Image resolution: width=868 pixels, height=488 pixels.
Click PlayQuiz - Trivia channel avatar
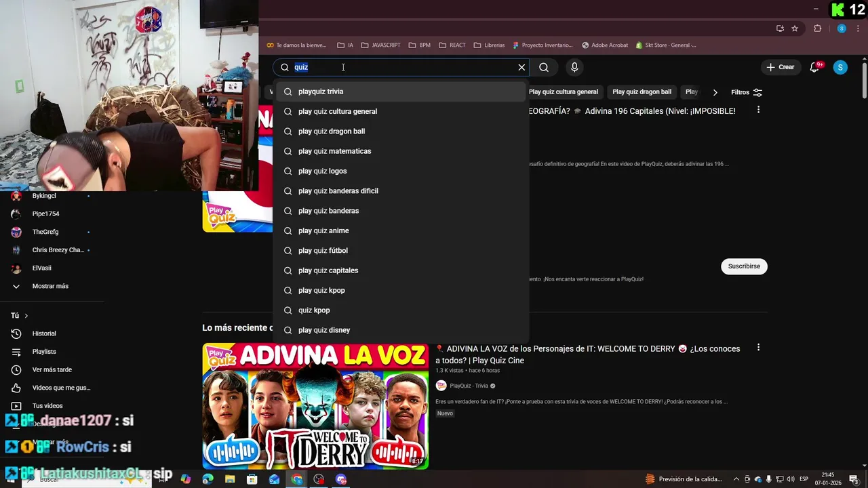(441, 386)
